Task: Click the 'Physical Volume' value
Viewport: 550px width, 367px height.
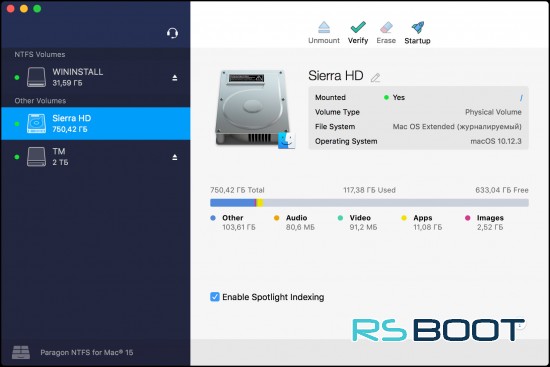Action: pyautogui.click(x=493, y=112)
